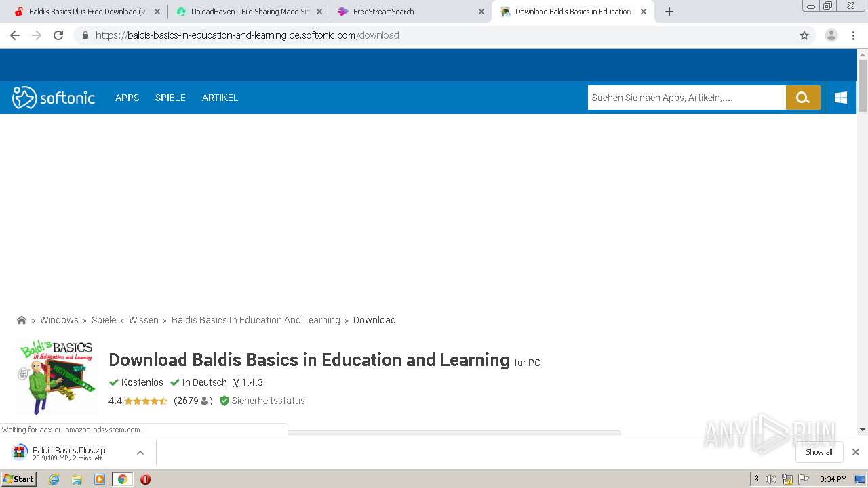This screenshot has height=488, width=868.
Task: Open Baldis Basics In Education And Learning breadcrumb
Action: tap(256, 320)
